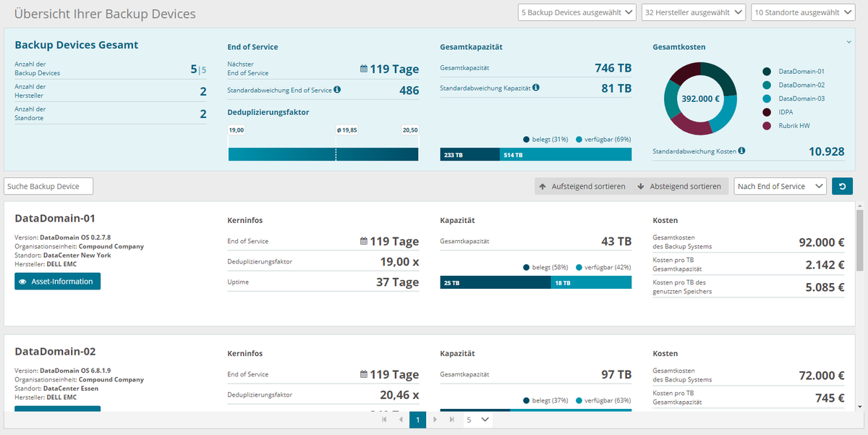This screenshot has height=435, width=868.
Task: Click the 514 TB available segment of total capacity bar
Action: (565, 155)
